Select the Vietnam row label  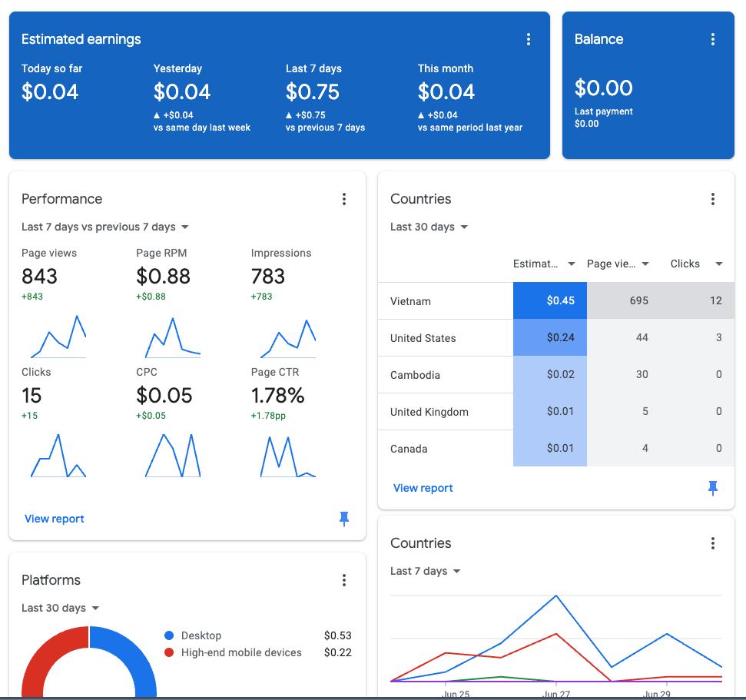[410, 301]
